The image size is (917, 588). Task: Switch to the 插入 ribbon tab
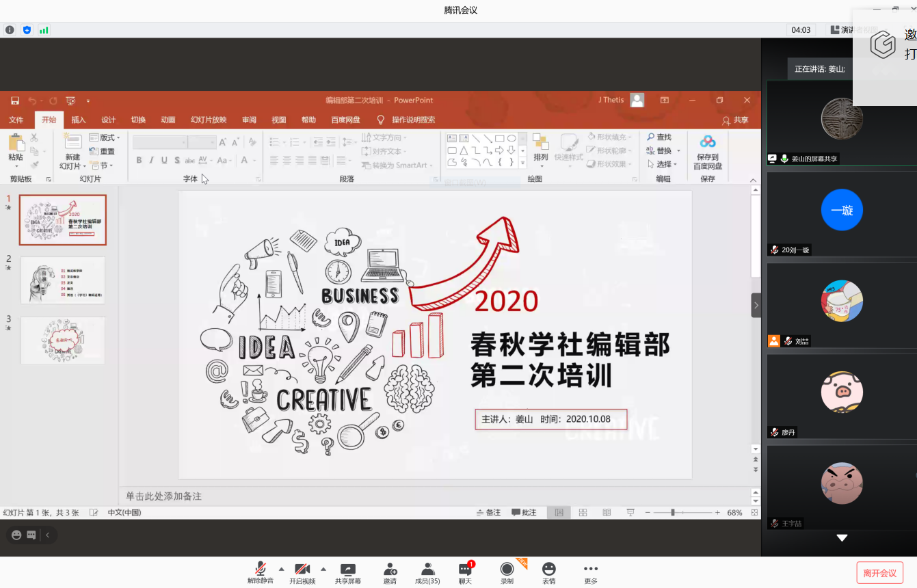(79, 120)
